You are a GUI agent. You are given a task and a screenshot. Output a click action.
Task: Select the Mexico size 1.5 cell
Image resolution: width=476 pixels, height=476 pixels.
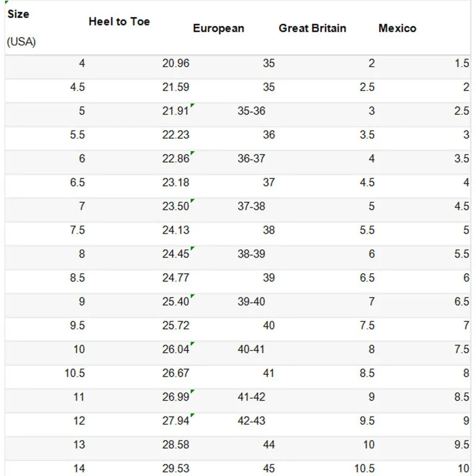click(462, 64)
